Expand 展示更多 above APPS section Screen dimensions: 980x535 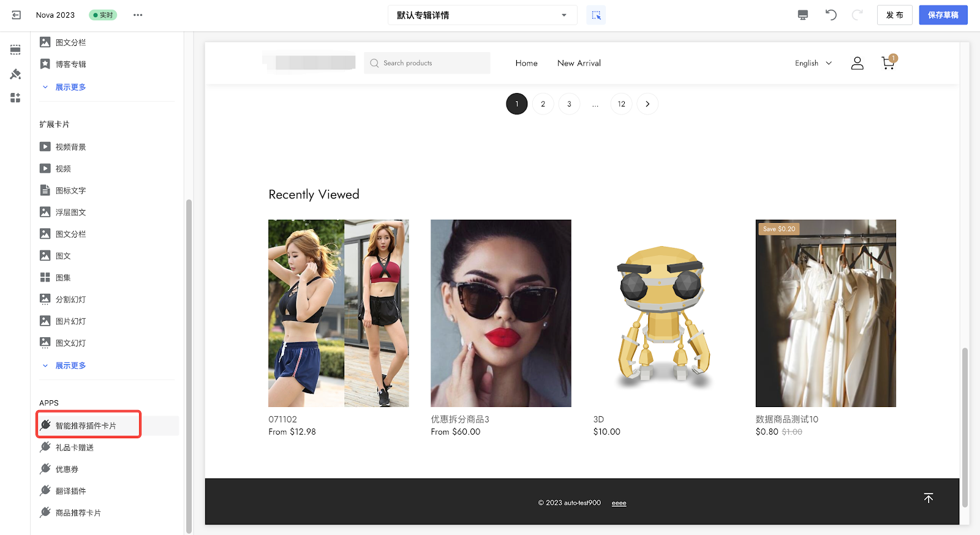(x=64, y=365)
